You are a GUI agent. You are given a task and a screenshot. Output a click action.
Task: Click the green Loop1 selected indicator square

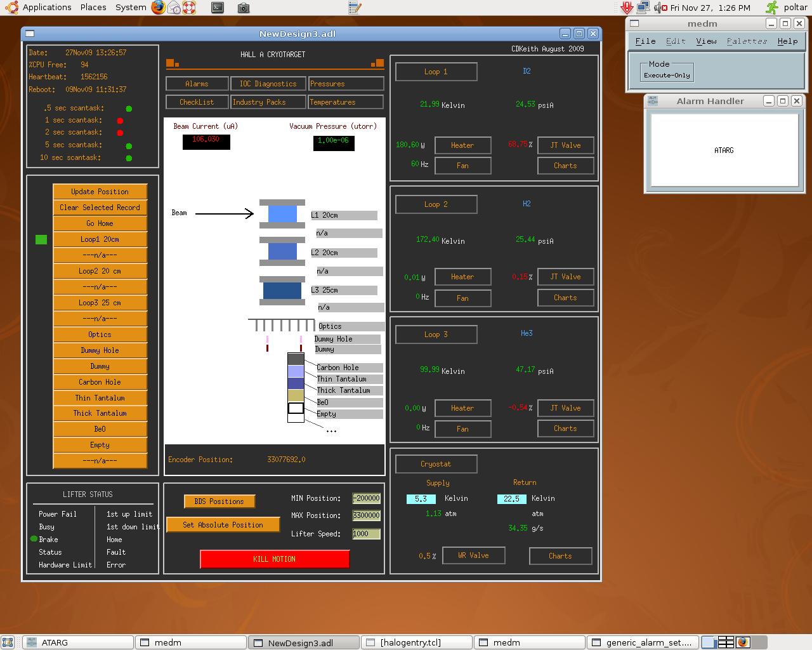pos(41,239)
